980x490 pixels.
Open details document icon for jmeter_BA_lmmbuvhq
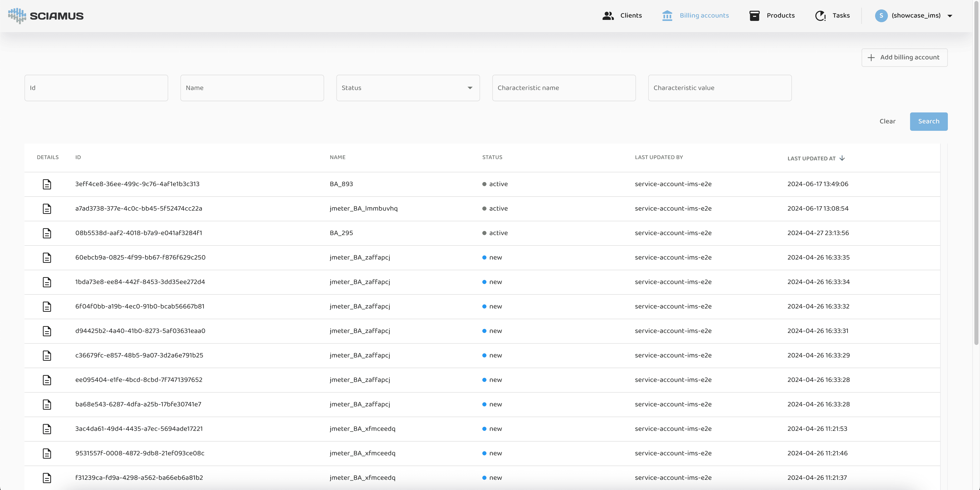coord(47,209)
